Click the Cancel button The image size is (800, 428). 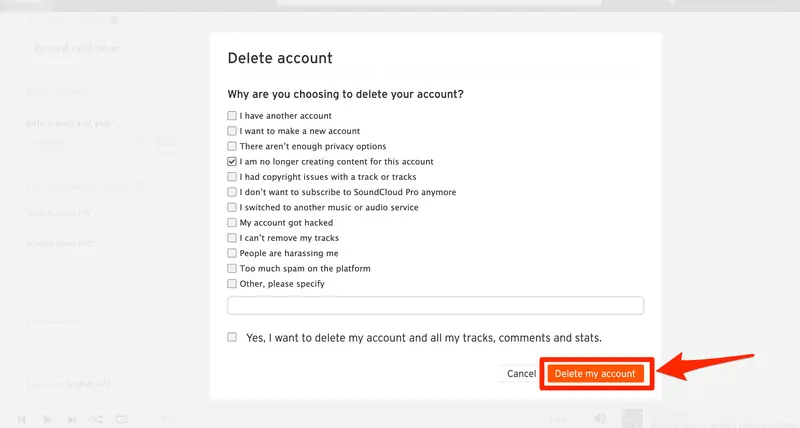[521, 374]
